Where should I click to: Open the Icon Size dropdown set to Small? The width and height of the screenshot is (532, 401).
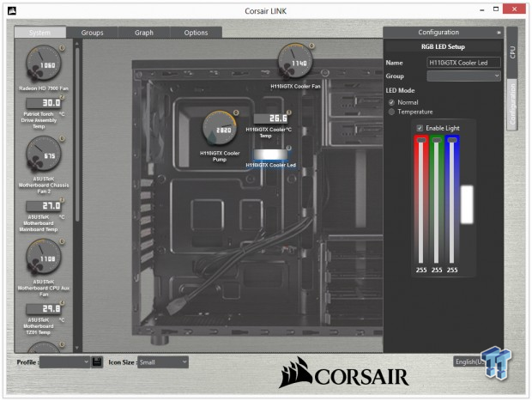click(163, 362)
